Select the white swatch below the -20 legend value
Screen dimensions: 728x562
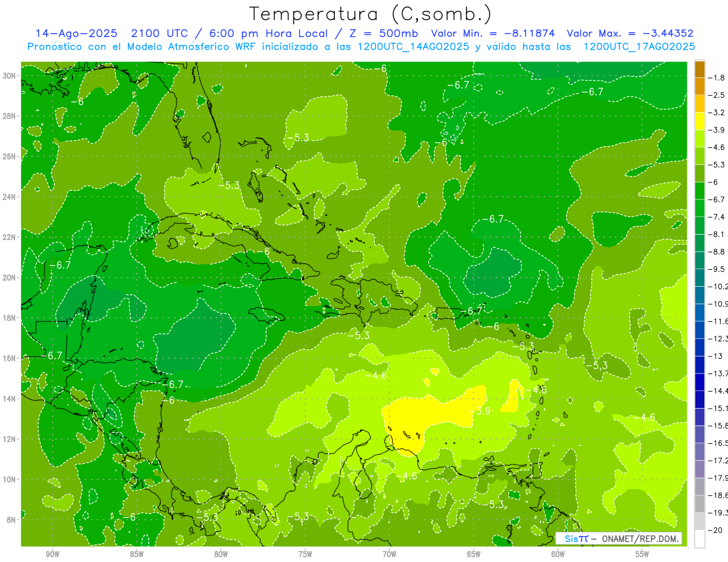(699, 539)
